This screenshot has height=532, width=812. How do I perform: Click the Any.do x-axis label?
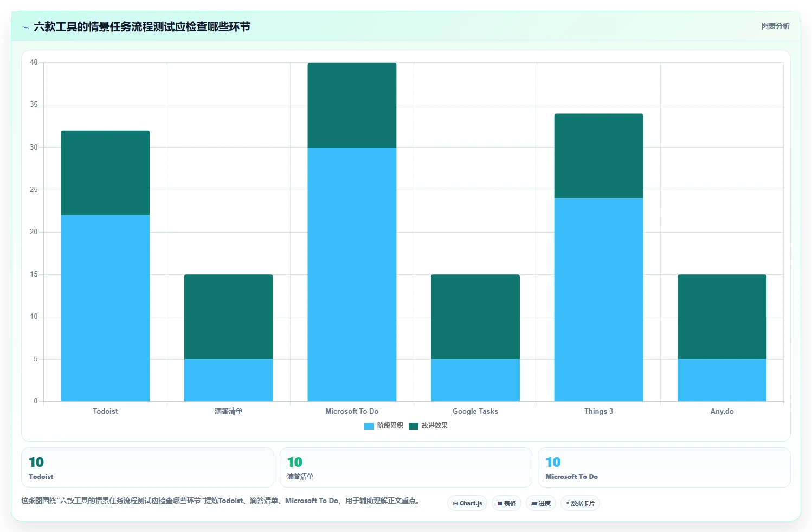pos(722,411)
